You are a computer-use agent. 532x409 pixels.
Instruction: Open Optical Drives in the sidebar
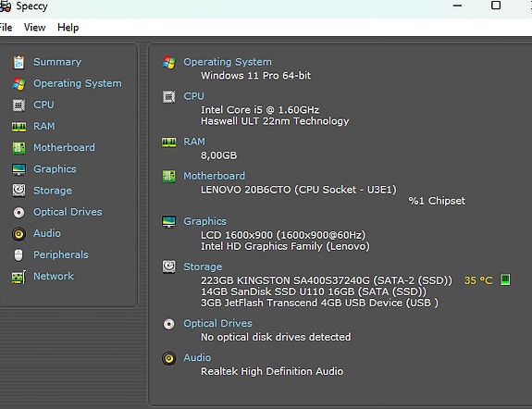(x=68, y=212)
